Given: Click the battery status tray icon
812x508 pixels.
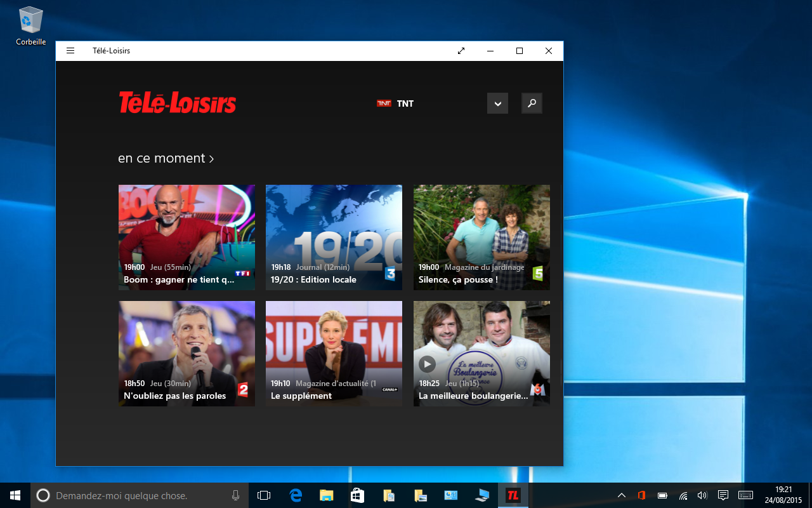Looking at the screenshot, I should pyautogui.click(x=662, y=495).
